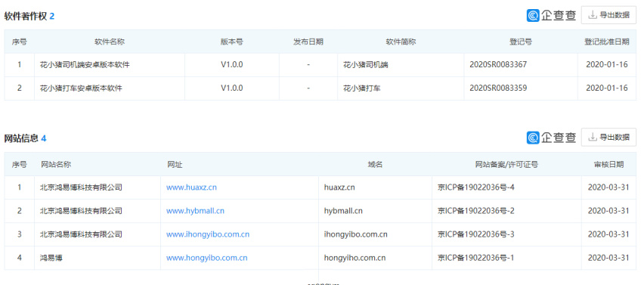Select license 京ICP备19022036号-2
644x285 pixels.
[x=475, y=211]
